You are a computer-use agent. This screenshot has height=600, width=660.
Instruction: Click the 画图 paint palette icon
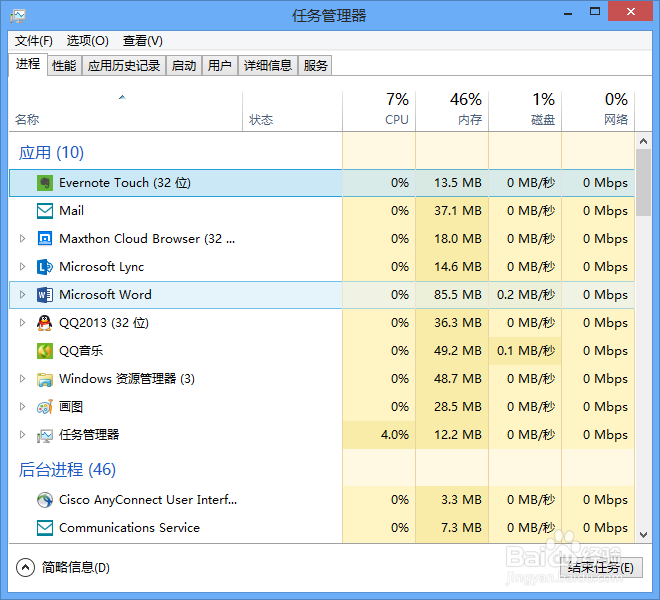click(45, 407)
